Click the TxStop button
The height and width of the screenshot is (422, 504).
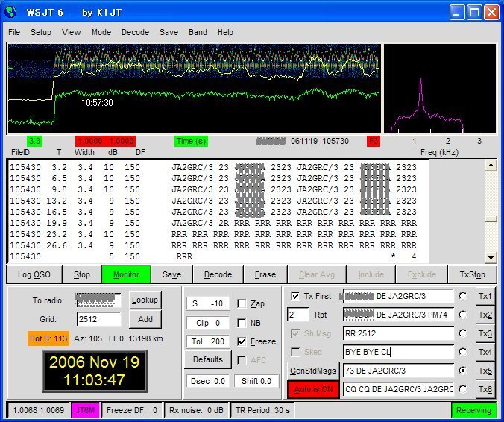(472, 274)
